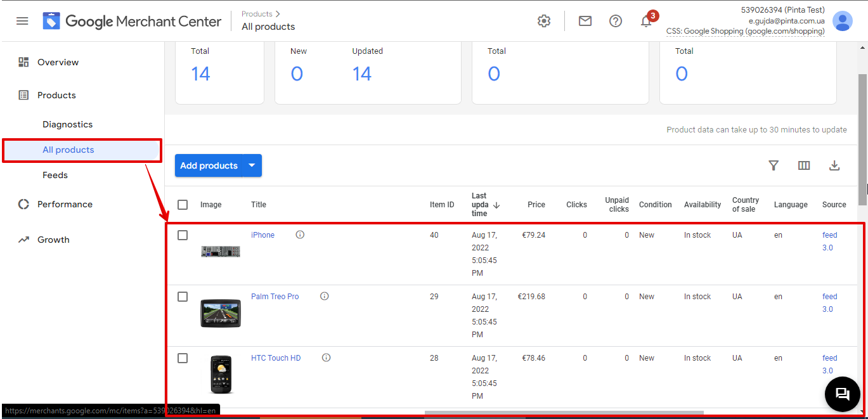
Task: Open Overview in the sidebar
Action: pos(58,62)
